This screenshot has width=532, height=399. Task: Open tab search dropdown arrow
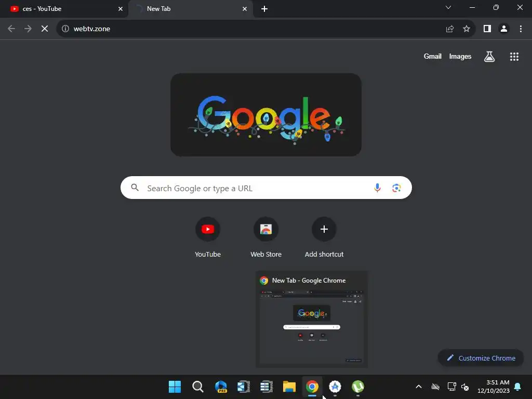pos(448,7)
